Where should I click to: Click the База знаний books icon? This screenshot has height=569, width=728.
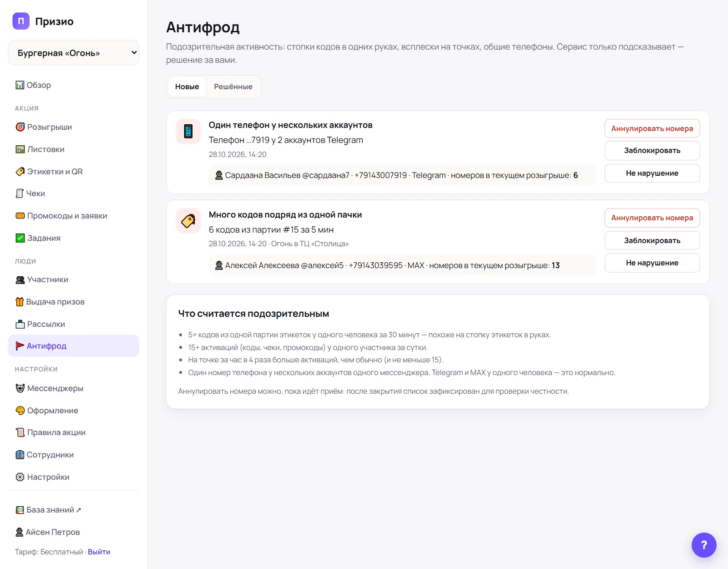click(x=20, y=510)
